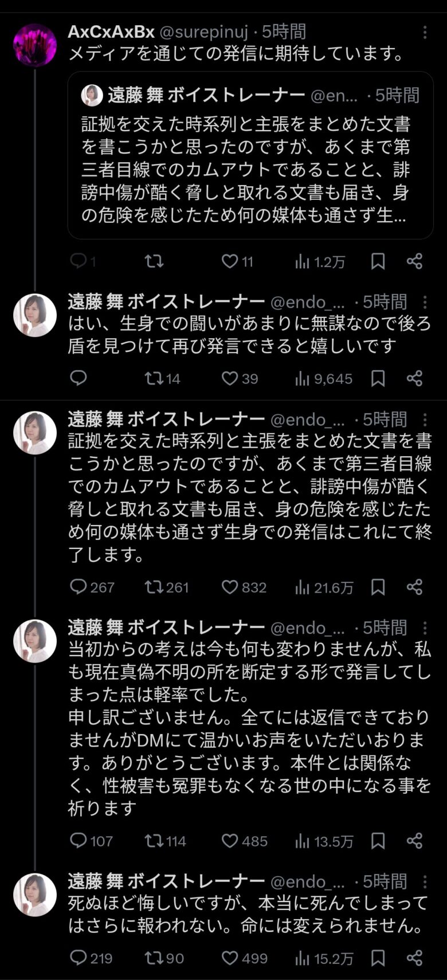The height and width of the screenshot is (980, 447).
Task: Share AxCxAxBx's tweet with 1.2万 views
Action: (x=414, y=262)
